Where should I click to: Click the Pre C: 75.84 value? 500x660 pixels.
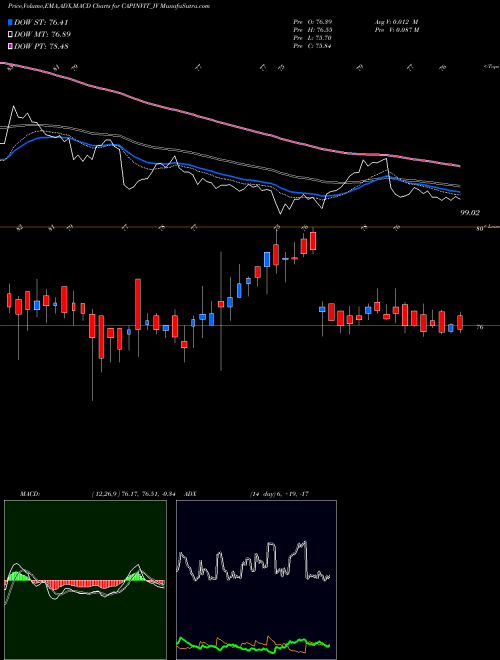tap(312, 46)
